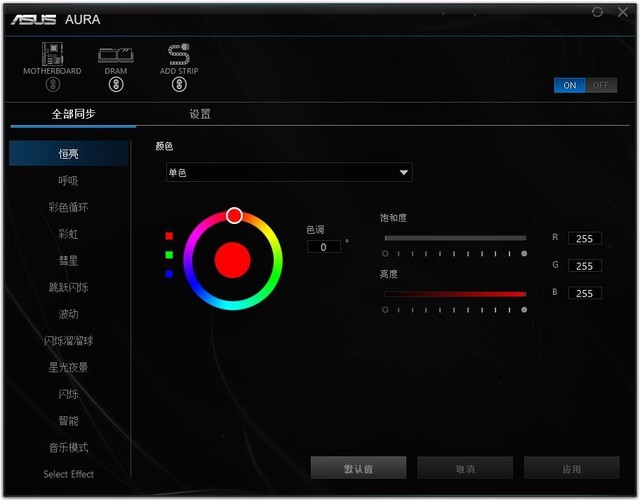
Task: Pick the red preset color swatch
Action: click(169, 236)
